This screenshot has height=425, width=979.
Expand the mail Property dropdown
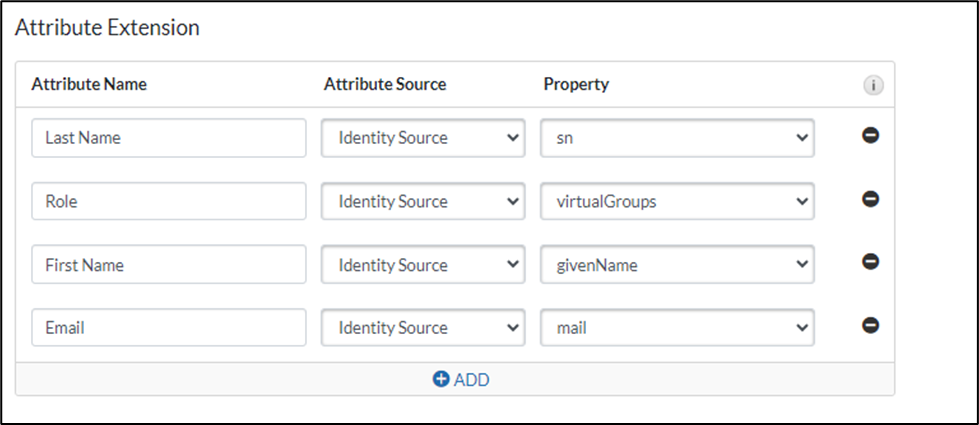(x=677, y=328)
